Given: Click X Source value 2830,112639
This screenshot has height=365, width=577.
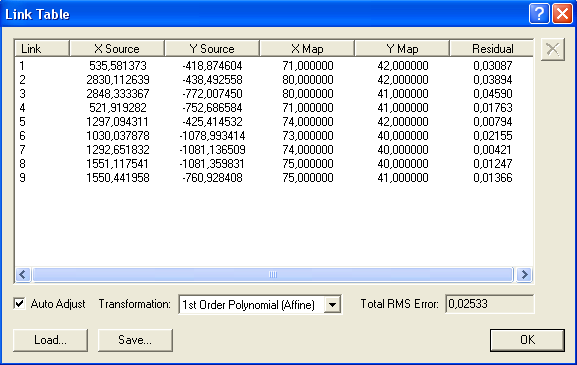Looking at the screenshot, I should coord(118,80).
